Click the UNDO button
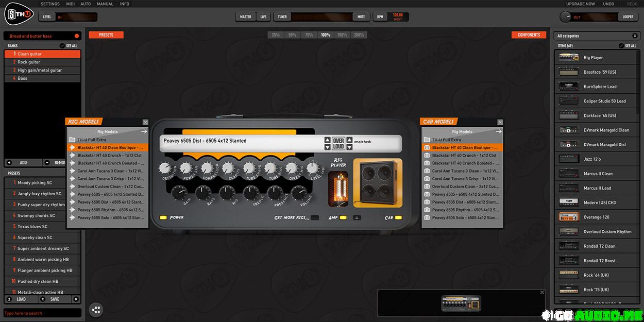This screenshot has width=644, height=322. click(x=608, y=4)
